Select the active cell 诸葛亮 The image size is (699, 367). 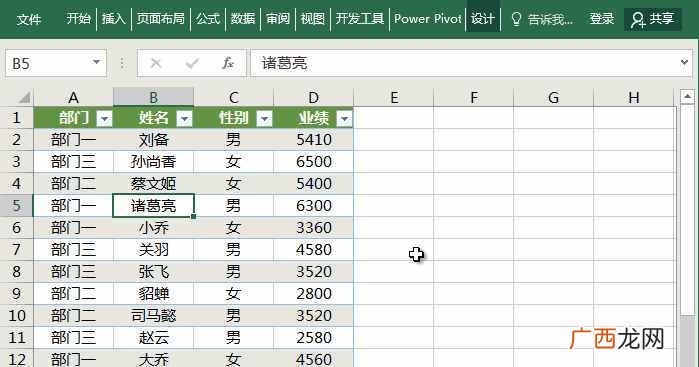click(x=153, y=206)
